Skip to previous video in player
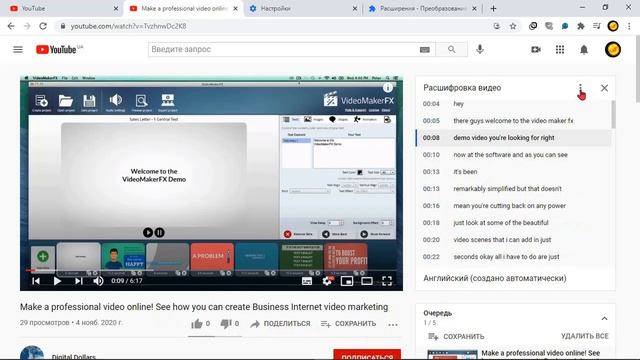The width and height of the screenshot is (640, 360). click(x=36, y=281)
